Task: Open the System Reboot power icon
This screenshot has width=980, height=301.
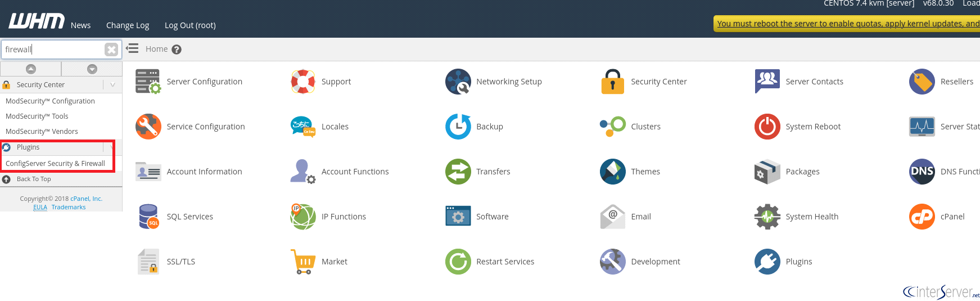Action: tap(767, 127)
